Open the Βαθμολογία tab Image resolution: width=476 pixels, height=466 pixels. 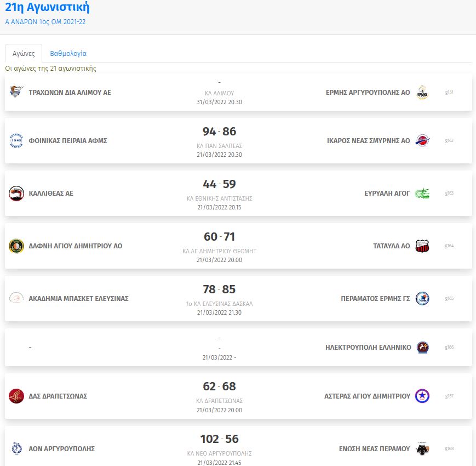pos(68,54)
